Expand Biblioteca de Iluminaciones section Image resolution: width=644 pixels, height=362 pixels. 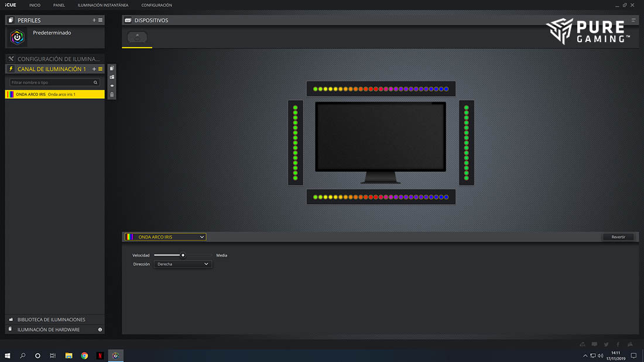tap(52, 320)
